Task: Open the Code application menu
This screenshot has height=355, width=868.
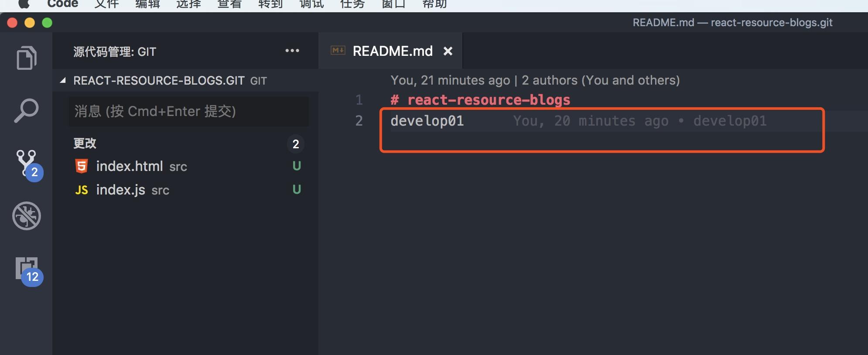Action: [x=63, y=4]
